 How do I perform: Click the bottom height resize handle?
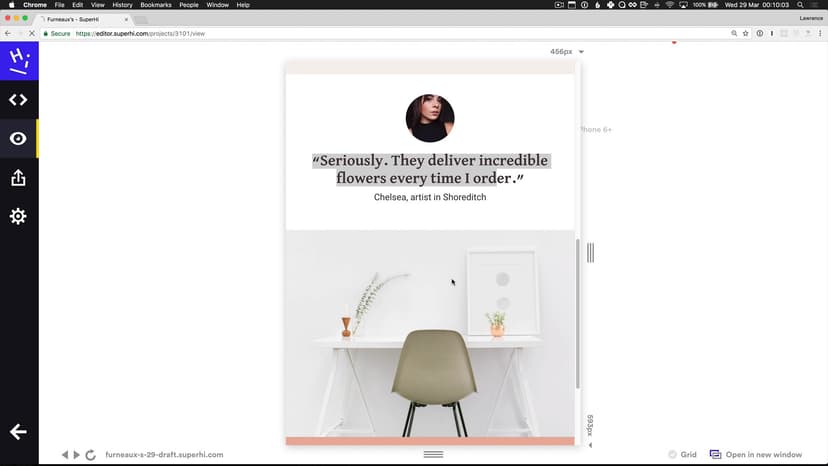click(433, 455)
